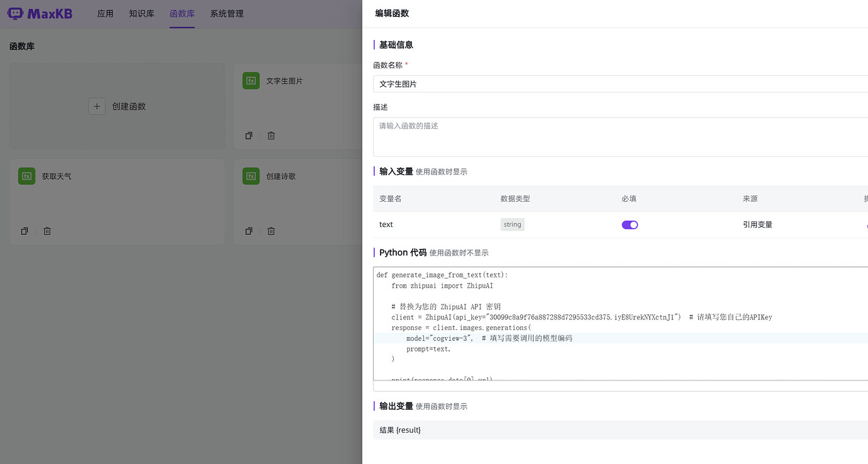868x464 pixels.
Task: Switch to the 知识库 tab
Action: point(142,13)
